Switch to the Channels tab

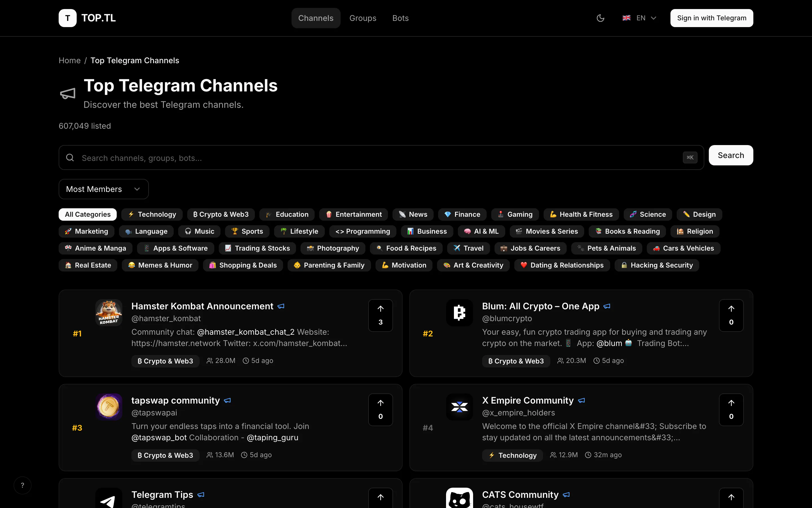(x=316, y=18)
